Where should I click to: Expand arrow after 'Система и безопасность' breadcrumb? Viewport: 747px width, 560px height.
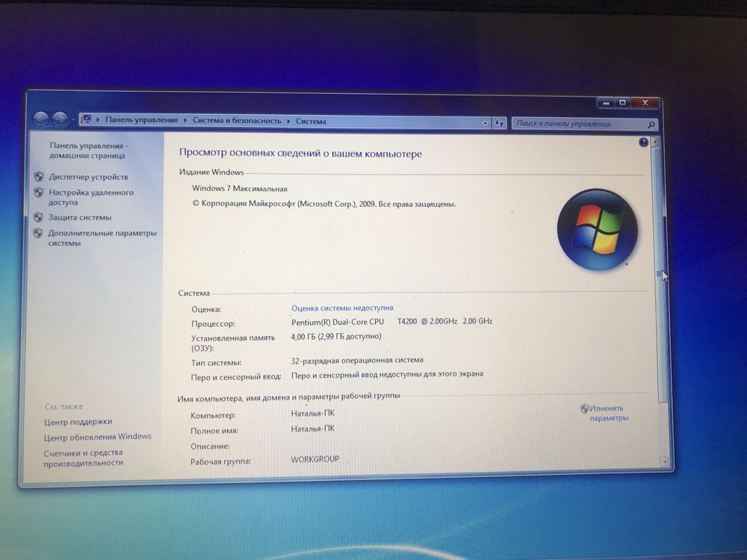(x=288, y=121)
